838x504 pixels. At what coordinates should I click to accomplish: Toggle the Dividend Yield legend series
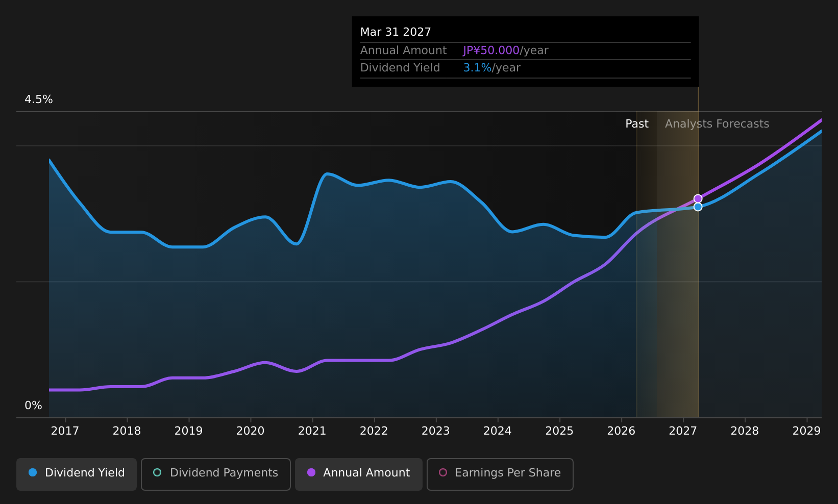(x=77, y=474)
